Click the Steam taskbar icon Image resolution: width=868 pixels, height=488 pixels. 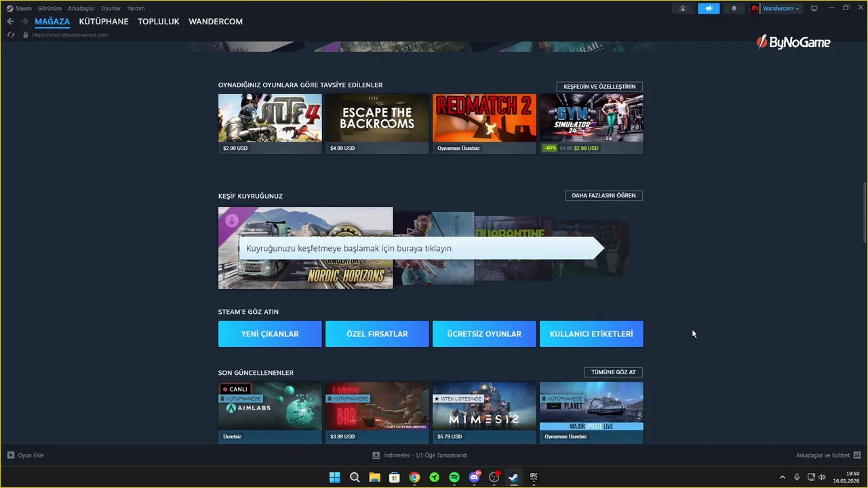514,477
